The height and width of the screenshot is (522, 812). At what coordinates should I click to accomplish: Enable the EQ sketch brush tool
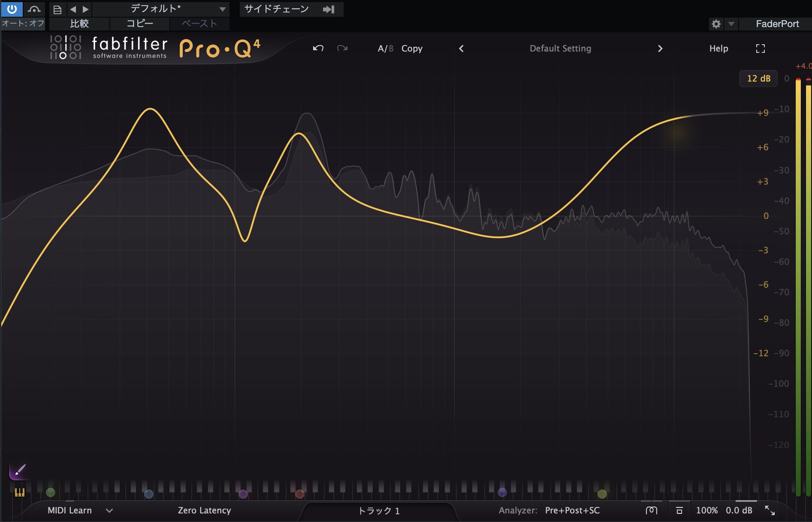(19, 471)
